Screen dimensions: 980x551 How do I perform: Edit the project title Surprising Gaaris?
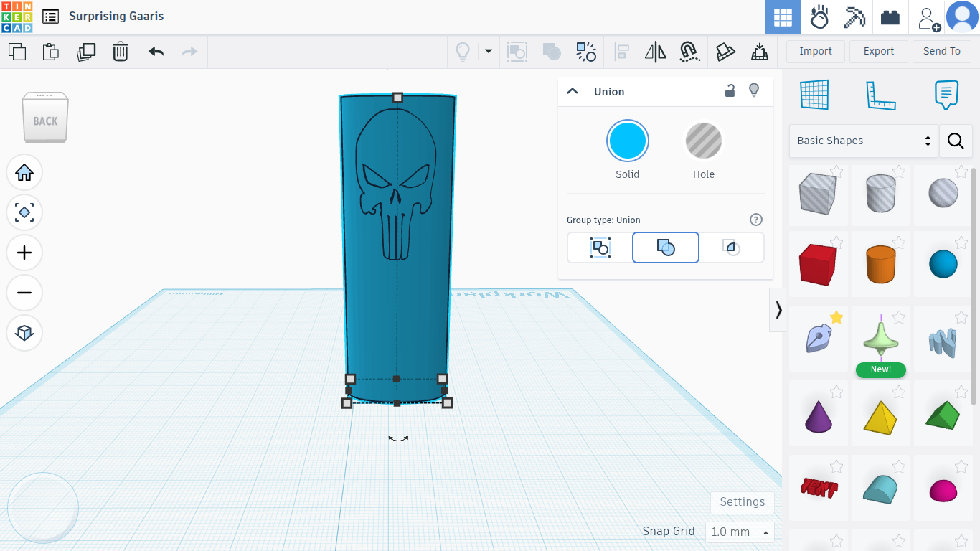[x=116, y=16]
